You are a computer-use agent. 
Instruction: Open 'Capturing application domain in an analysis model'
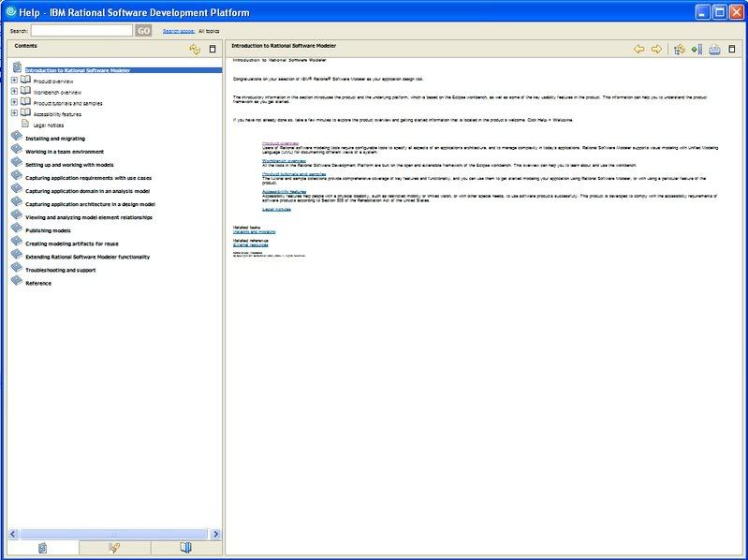[87, 191]
